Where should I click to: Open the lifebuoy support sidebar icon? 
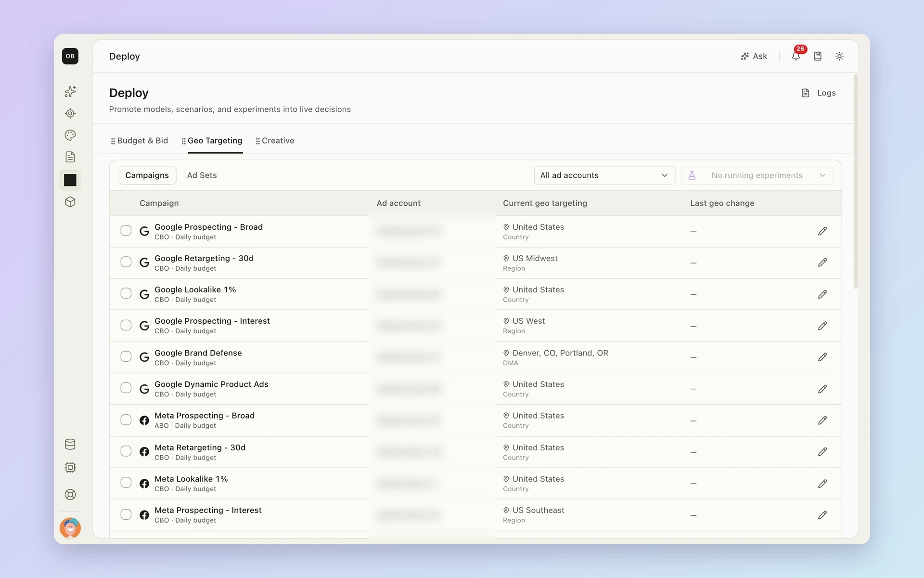(70, 495)
